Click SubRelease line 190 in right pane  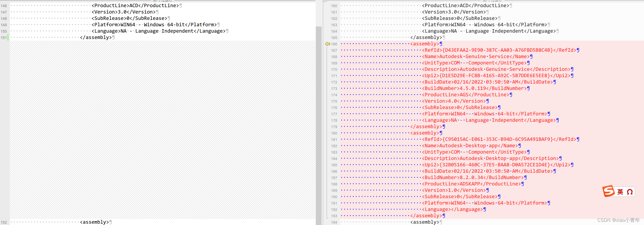[x=460, y=197]
